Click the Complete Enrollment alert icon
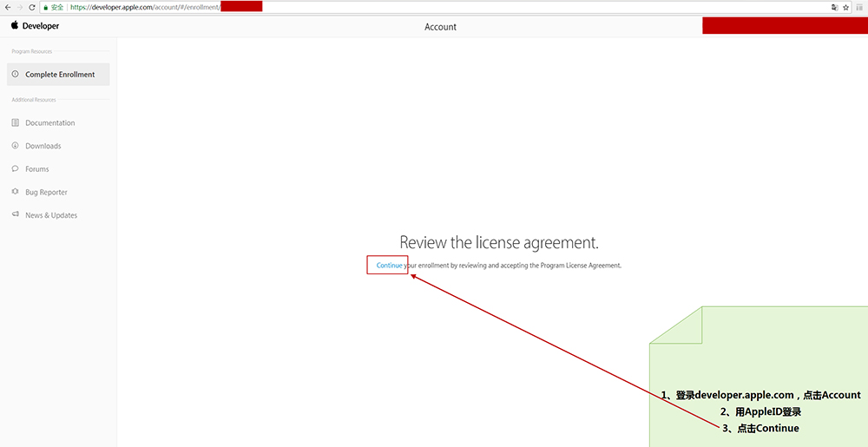The width and height of the screenshot is (868, 447). (16, 75)
